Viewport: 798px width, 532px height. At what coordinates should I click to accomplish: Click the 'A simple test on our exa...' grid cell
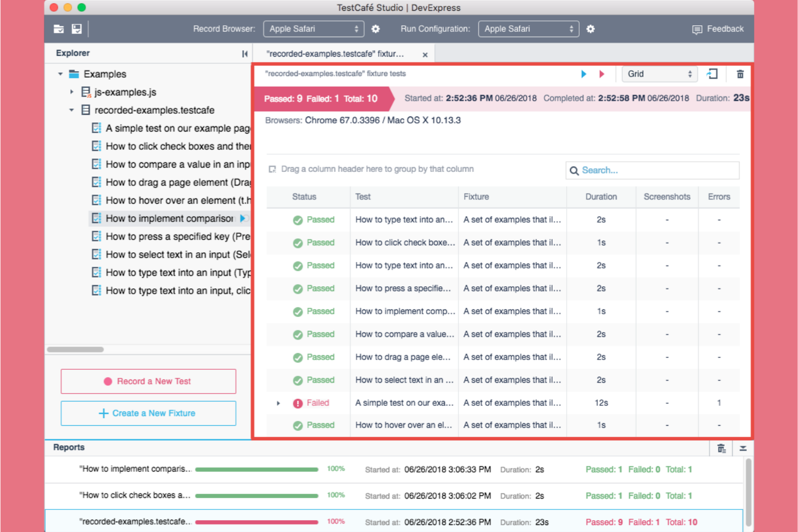404,403
